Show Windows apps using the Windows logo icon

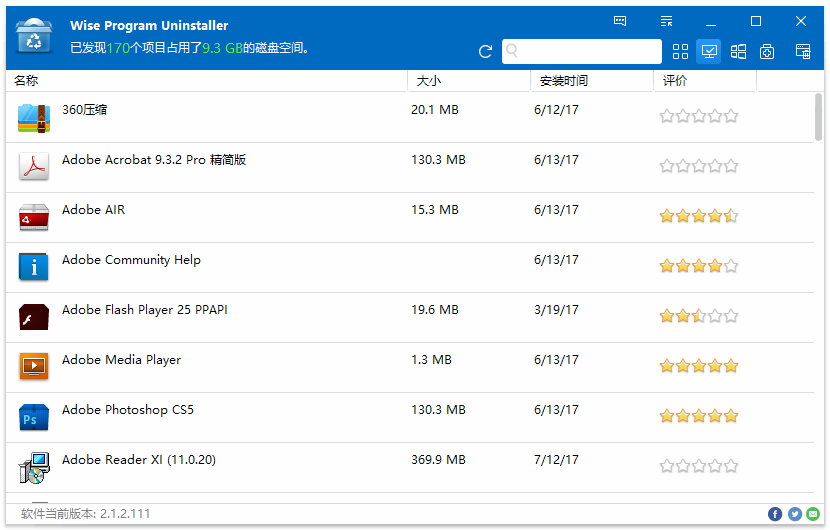(739, 52)
